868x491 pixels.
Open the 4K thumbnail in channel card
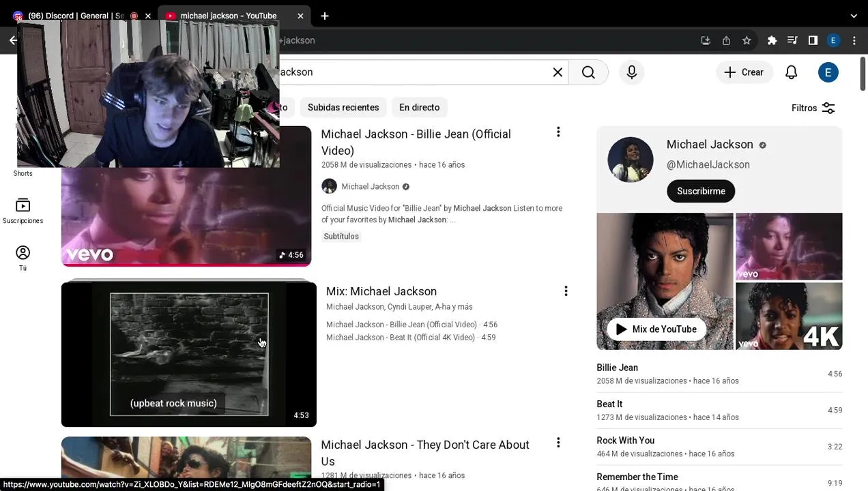[x=789, y=316]
